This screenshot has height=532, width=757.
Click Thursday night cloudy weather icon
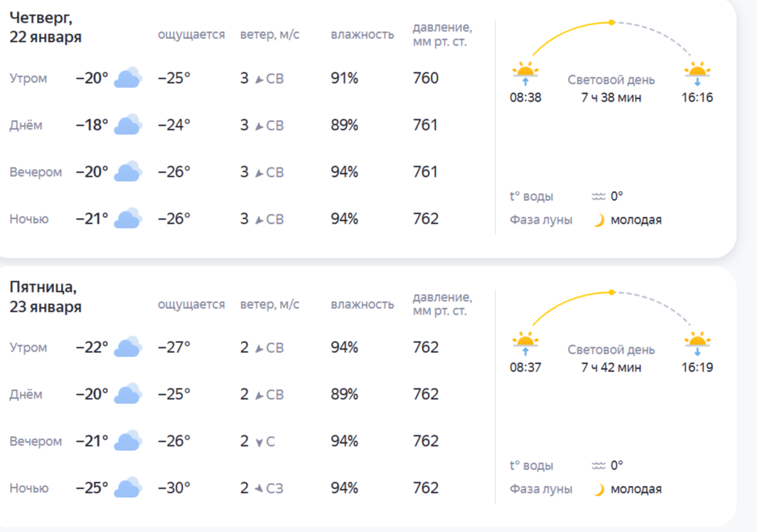click(x=128, y=218)
